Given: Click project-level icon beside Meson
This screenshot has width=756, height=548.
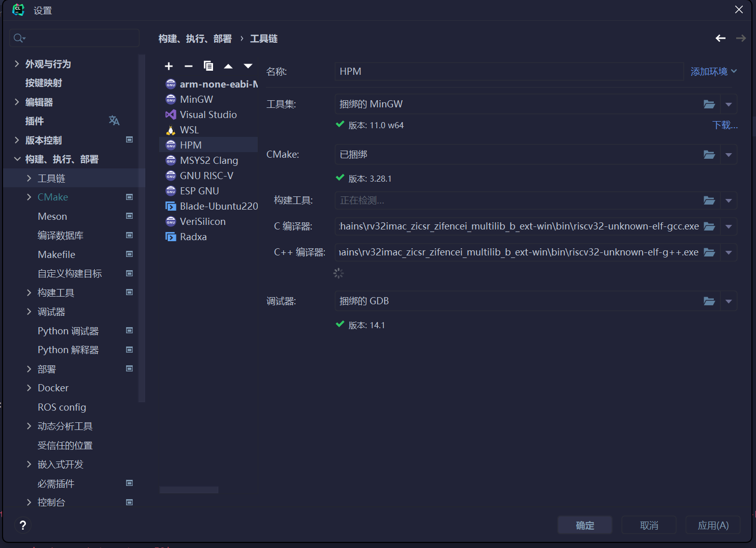Looking at the screenshot, I should pos(130,216).
